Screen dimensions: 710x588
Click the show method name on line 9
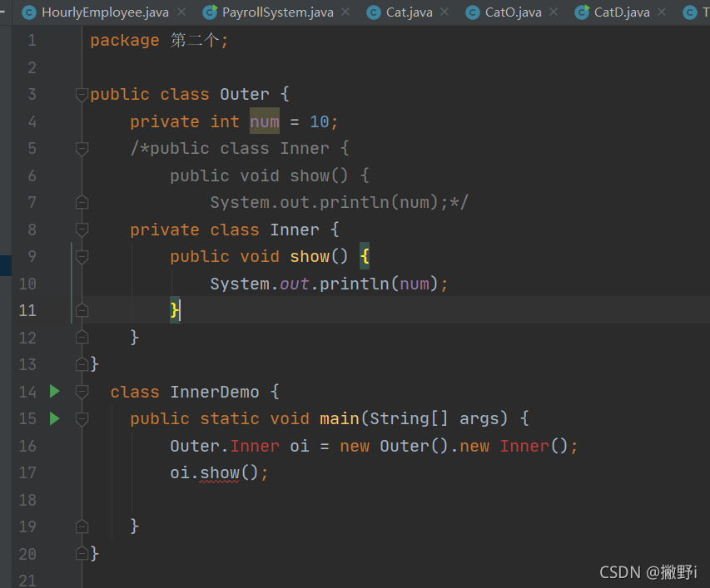pyautogui.click(x=310, y=256)
